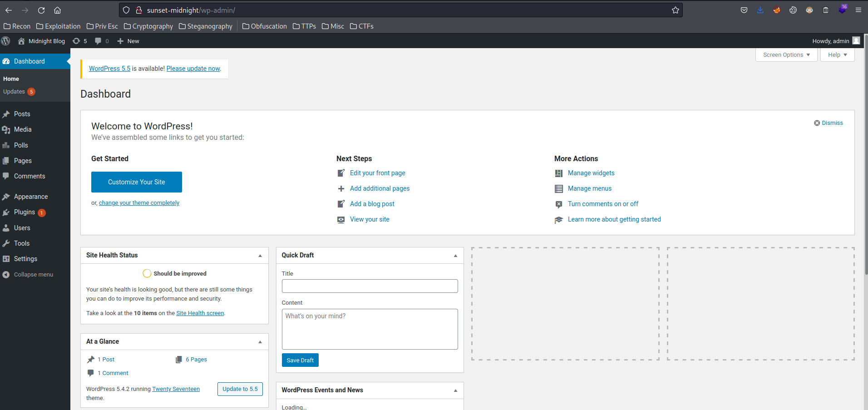This screenshot has height=410, width=868.
Task: Expand the Help dropdown tab
Action: click(x=837, y=54)
